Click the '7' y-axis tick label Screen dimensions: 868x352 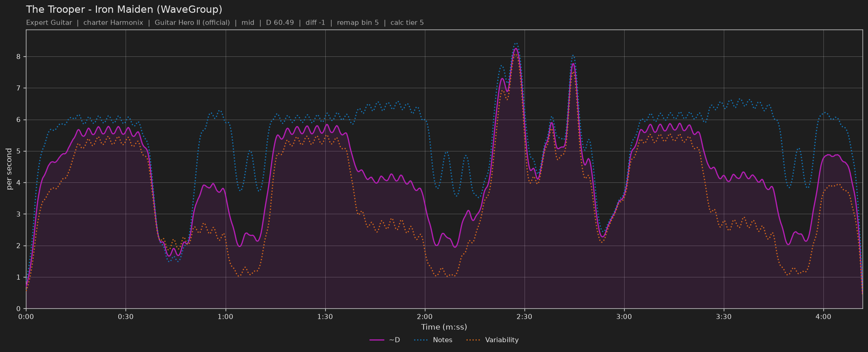(19, 88)
